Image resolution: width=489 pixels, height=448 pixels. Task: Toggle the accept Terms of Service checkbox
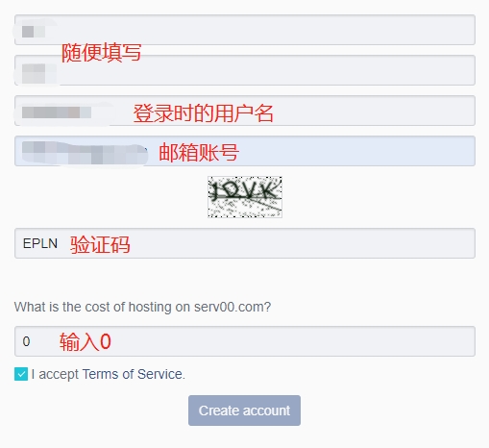(21, 374)
